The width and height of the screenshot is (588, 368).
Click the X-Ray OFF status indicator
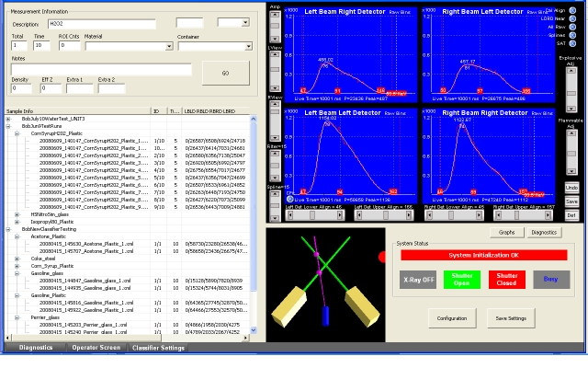click(418, 280)
